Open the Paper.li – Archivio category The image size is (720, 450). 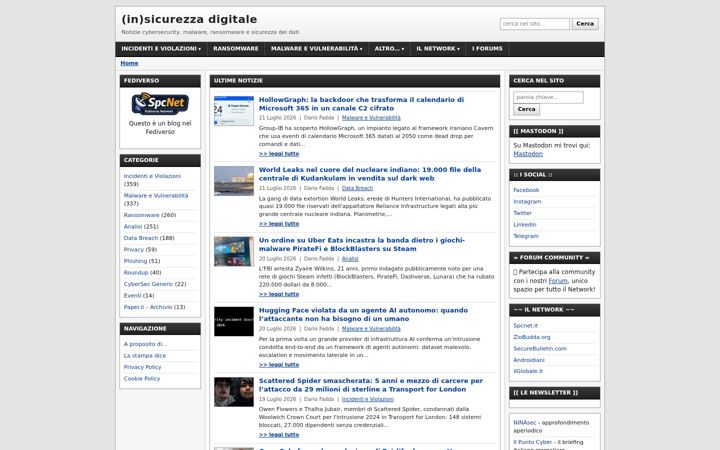click(148, 307)
